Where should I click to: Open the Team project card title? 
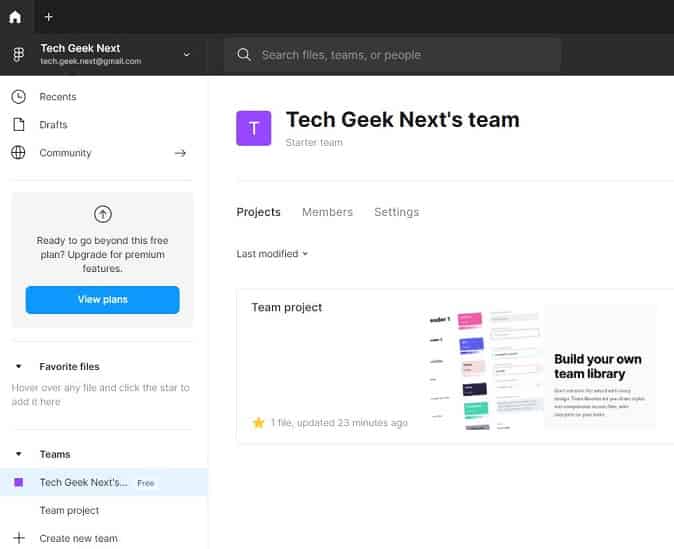tap(287, 307)
